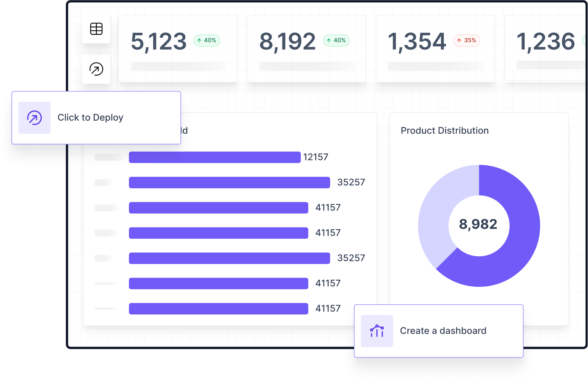The image size is (588, 381).
Task: Toggle the 40% growth badge on 5,123
Action: (x=207, y=41)
